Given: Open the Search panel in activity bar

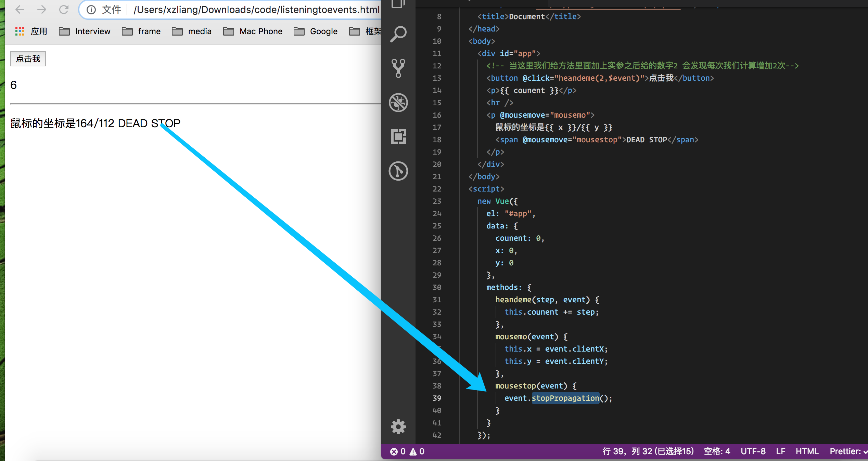Looking at the screenshot, I should pos(398,34).
